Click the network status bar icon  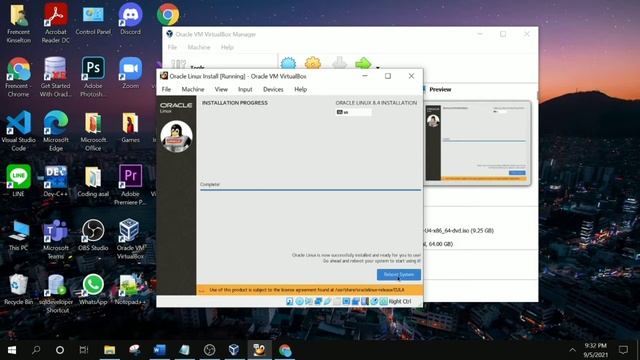tap(318, 301)
